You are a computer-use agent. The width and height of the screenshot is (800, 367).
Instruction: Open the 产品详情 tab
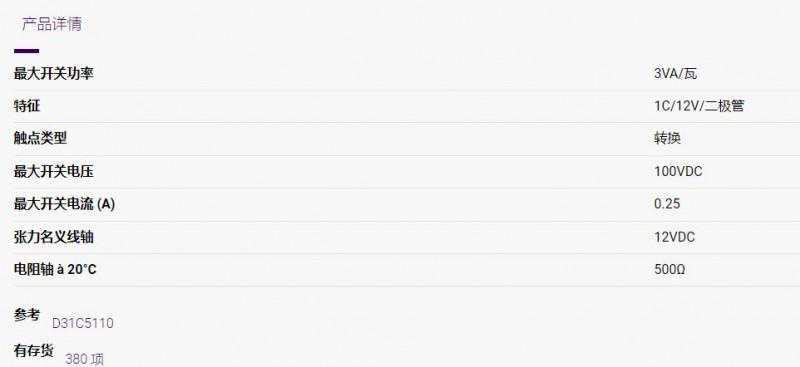[52, 24]
